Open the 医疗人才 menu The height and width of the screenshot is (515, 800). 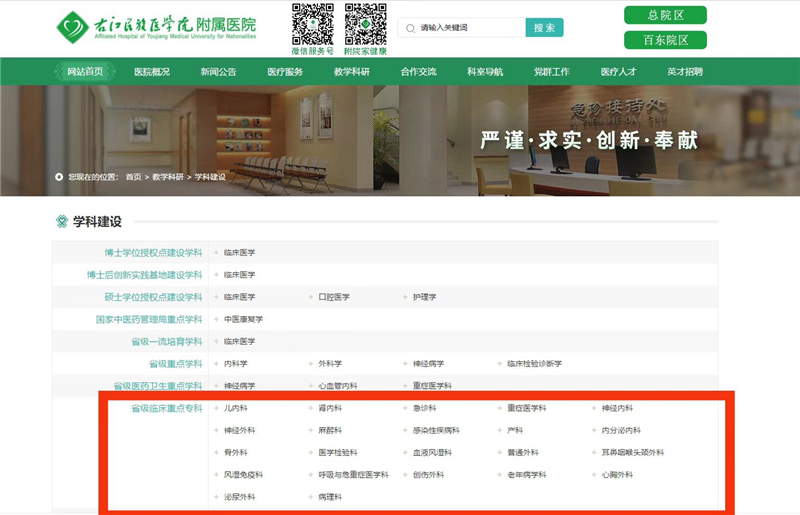click(x=618, y=72)
